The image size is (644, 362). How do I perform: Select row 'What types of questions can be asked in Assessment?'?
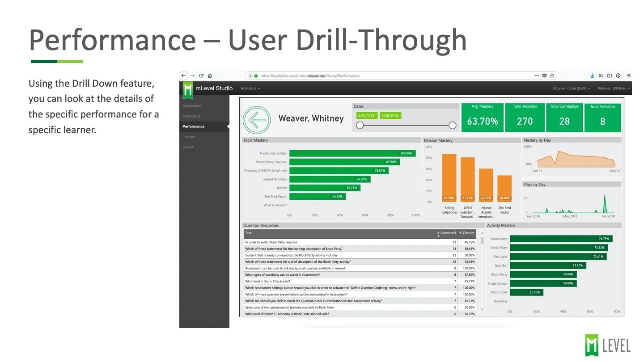click(360, 274)
